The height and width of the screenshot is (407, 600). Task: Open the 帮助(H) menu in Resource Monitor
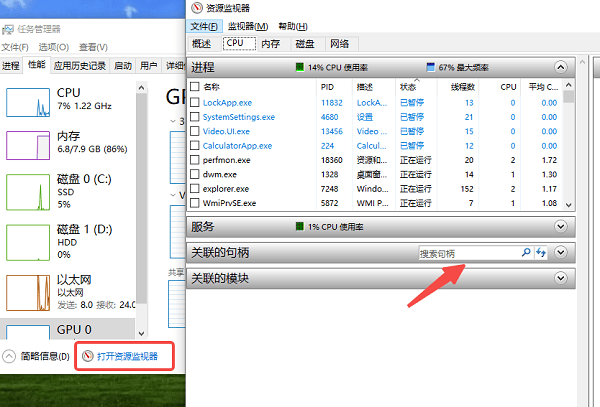pyautogui.click(x=293, y=26)
